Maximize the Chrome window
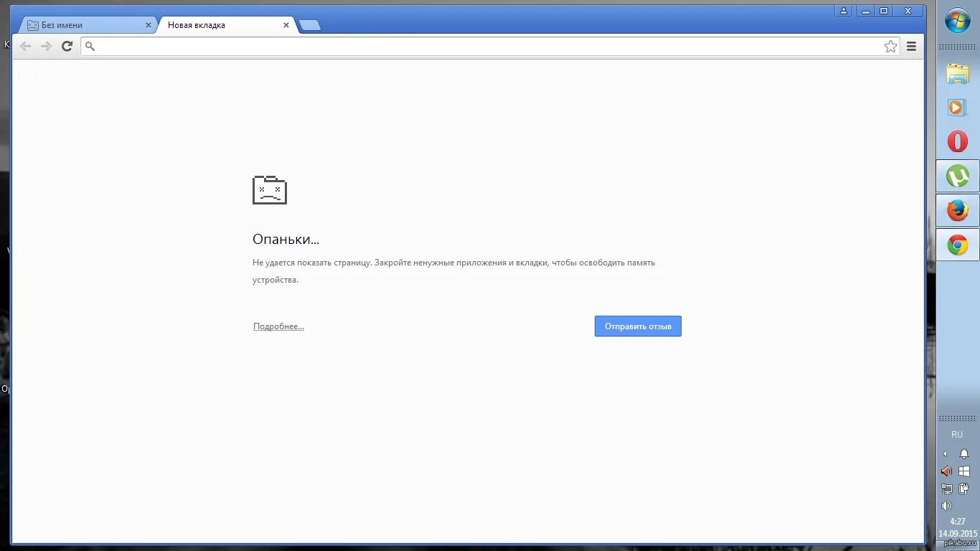Image resolution: width=980 pixels, height=551 pixels. (884, 11)
